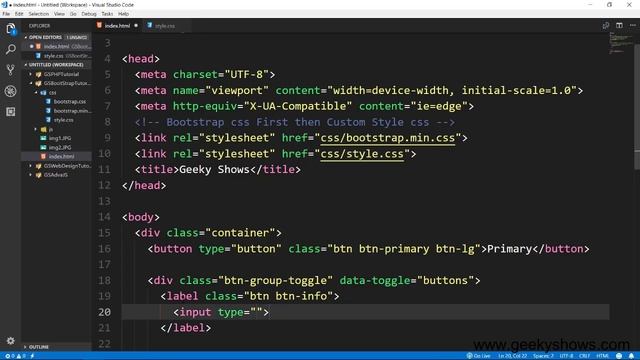The image size is (640, 360).
Task: Click the CSS file icon on style.css tab
Action: 150,25
